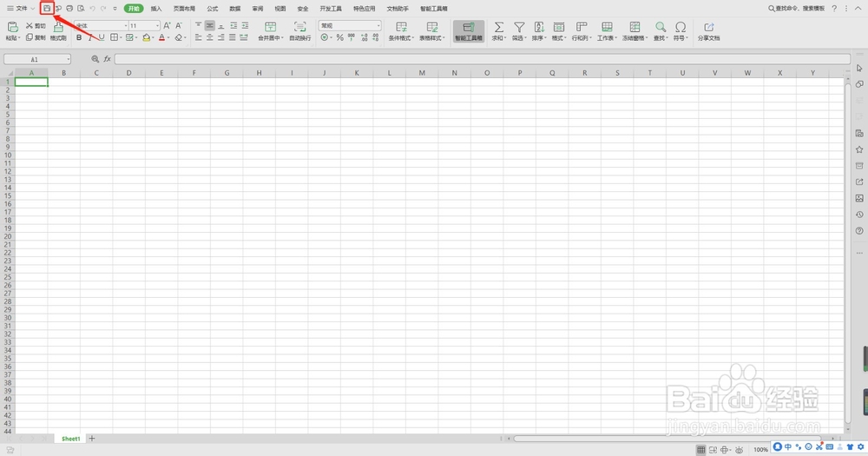Toggle Italic formatting
This screenshot has height=456, width=868.
click(x=89, y=37)
